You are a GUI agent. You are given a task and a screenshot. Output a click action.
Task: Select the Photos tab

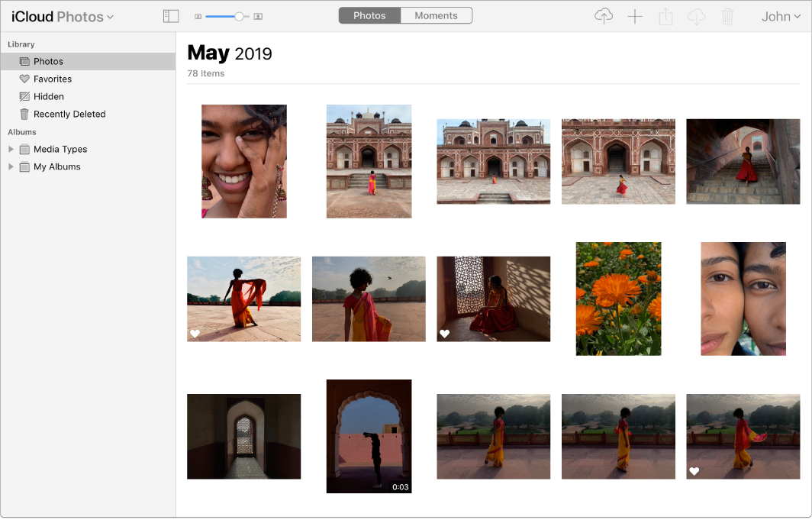(369, 15)
